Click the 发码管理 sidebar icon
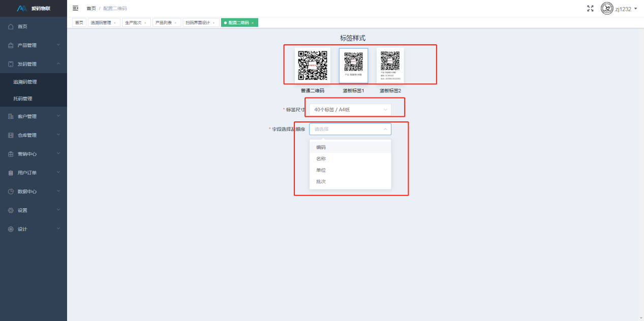Viewport: 644px width, 321px height. click(11, 64)
